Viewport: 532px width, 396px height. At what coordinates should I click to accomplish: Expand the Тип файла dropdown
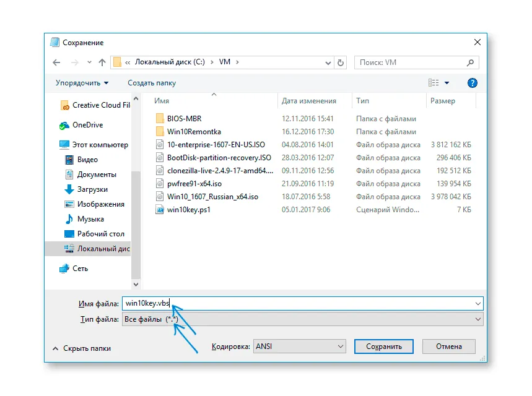tap(477, 319)
